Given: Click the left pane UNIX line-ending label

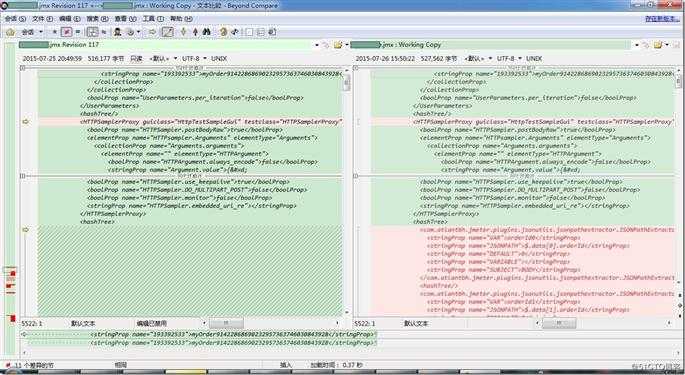Looking at the screenshot, I should pos(219,59).
